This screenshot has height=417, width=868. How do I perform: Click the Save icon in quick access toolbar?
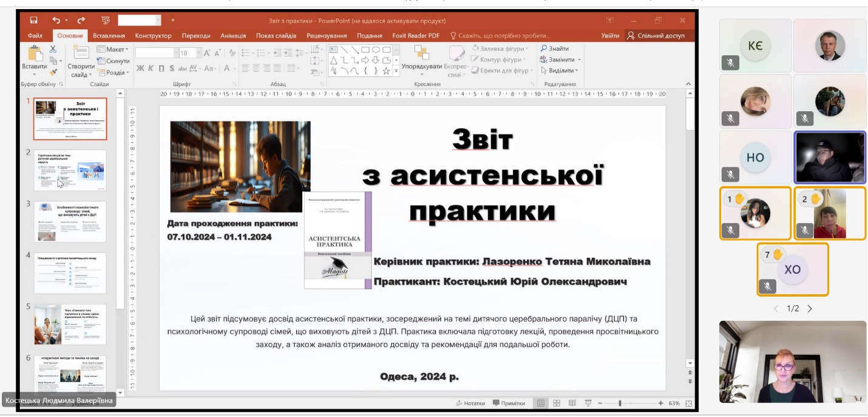pyautogui.click(x=33, y=21)
